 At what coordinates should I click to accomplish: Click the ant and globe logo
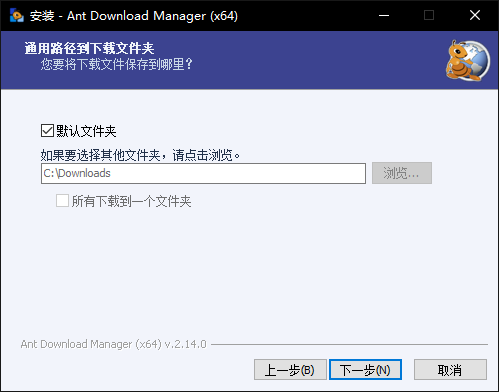pos(468,60)
